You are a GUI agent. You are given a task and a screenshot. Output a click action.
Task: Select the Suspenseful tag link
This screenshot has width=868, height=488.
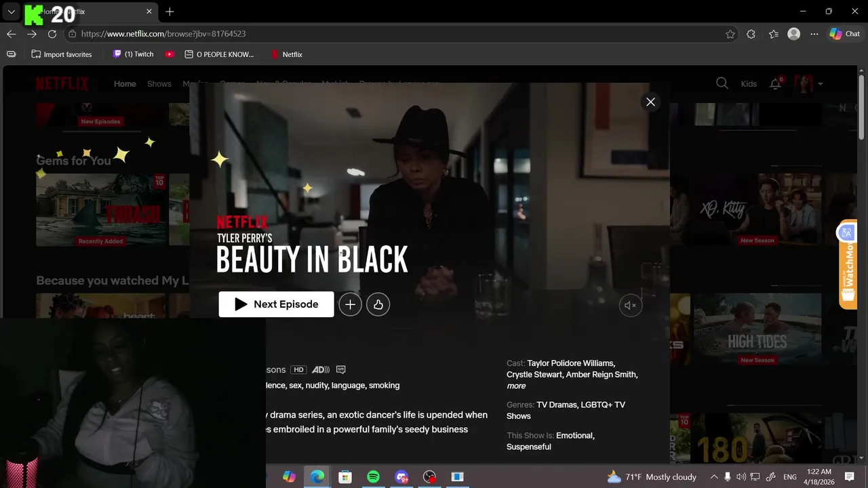click(529, 447)
